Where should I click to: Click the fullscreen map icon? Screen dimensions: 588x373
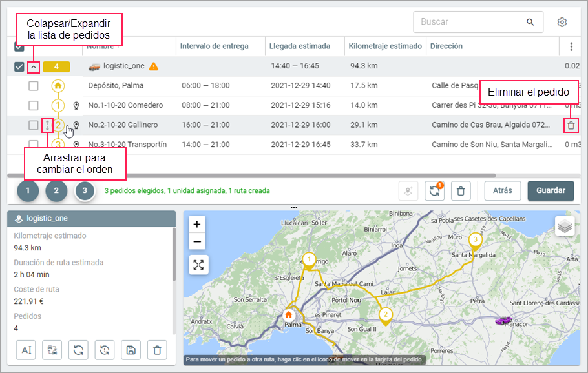tap(198, 265)
